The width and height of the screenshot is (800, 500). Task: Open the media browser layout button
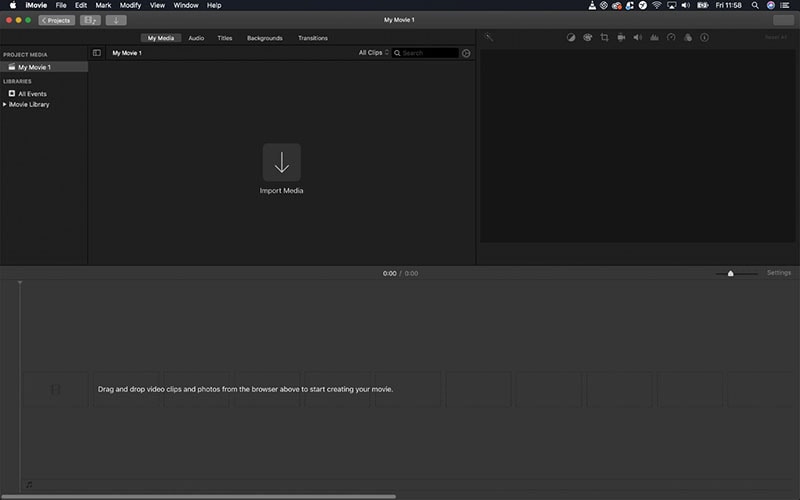pyautogui.click(x=90, y=20)
